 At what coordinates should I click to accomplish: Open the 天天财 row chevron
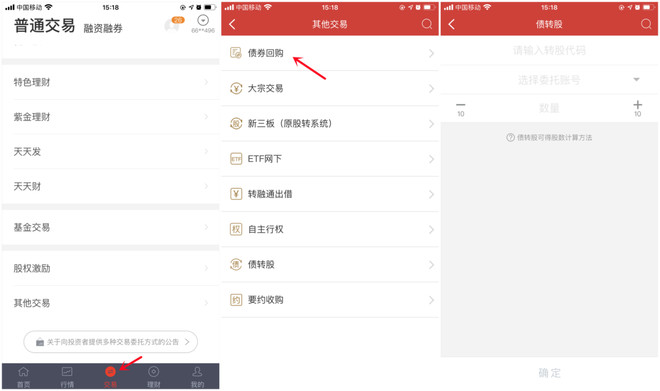[x=206, y=186]
